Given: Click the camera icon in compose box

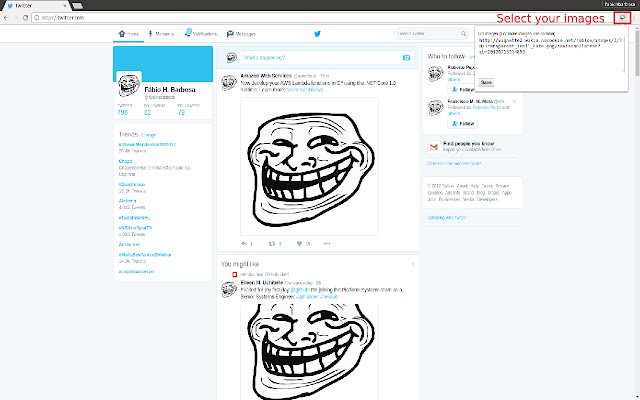Looking at the screenshot, I should [406, 58].
